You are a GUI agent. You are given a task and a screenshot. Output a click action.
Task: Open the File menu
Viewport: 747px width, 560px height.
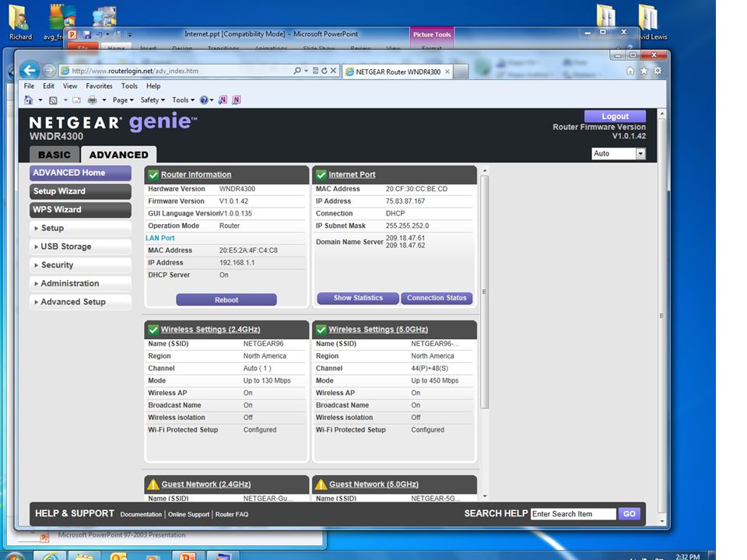(29, 86)
